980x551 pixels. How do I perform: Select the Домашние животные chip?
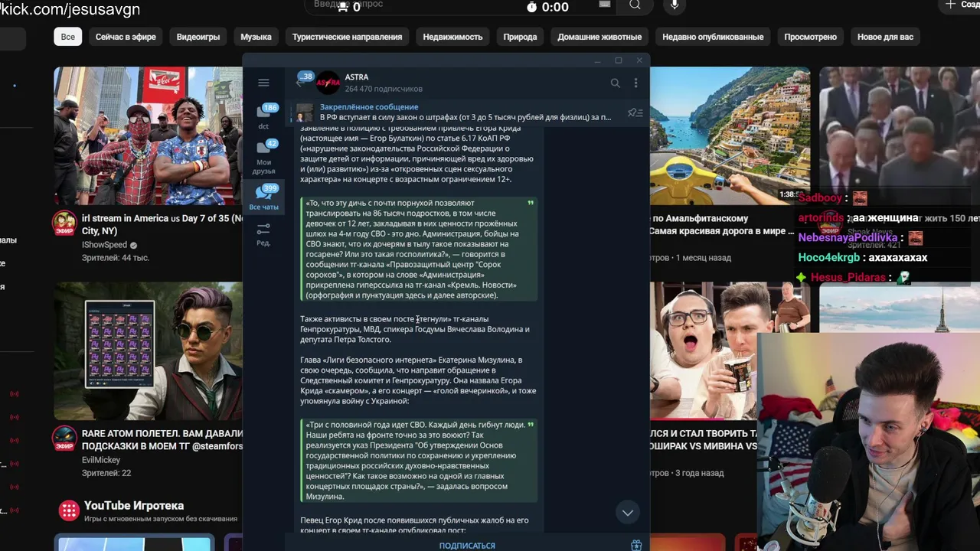tap(599, 37)
